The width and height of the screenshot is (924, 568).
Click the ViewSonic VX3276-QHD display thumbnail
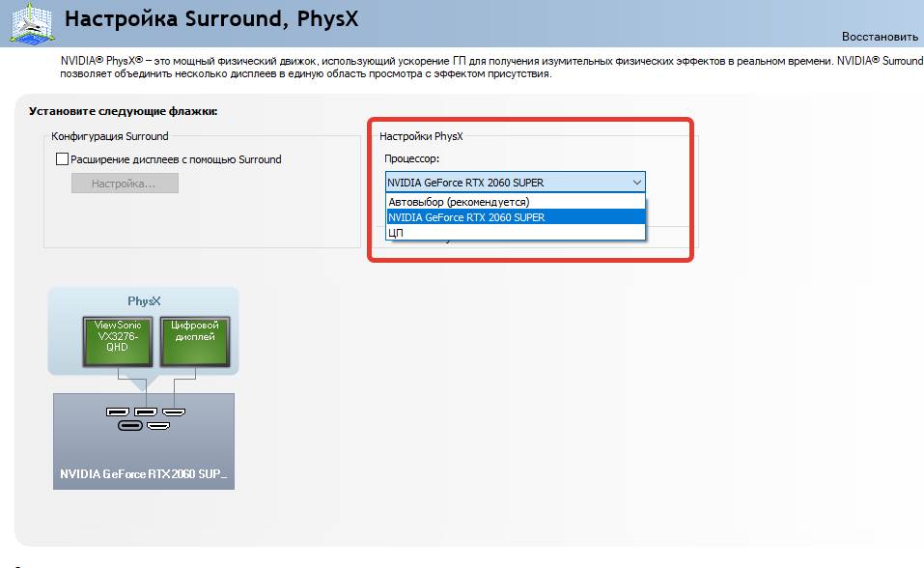tap(118, 342)
